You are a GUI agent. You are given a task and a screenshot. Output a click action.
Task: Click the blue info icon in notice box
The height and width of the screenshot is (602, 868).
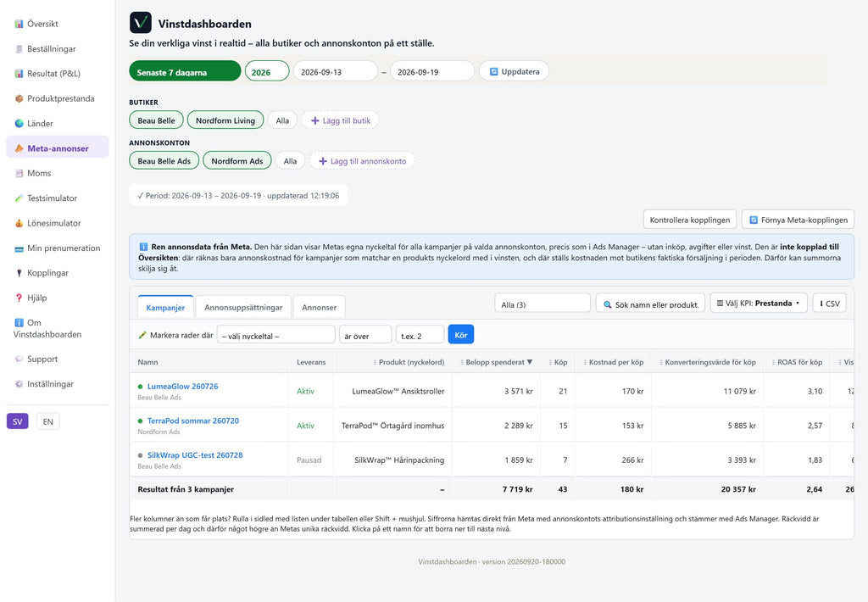pos(143,247)
